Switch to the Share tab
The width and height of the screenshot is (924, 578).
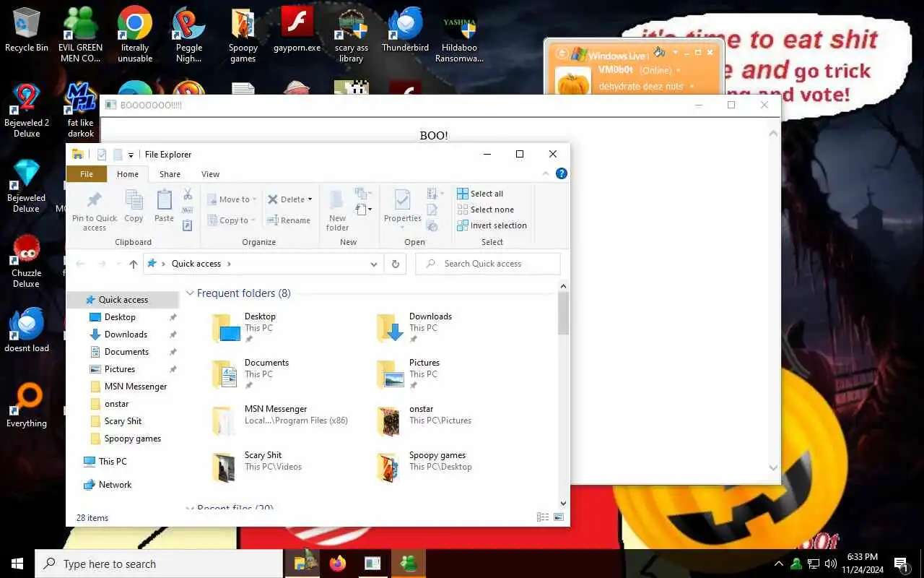170,174
